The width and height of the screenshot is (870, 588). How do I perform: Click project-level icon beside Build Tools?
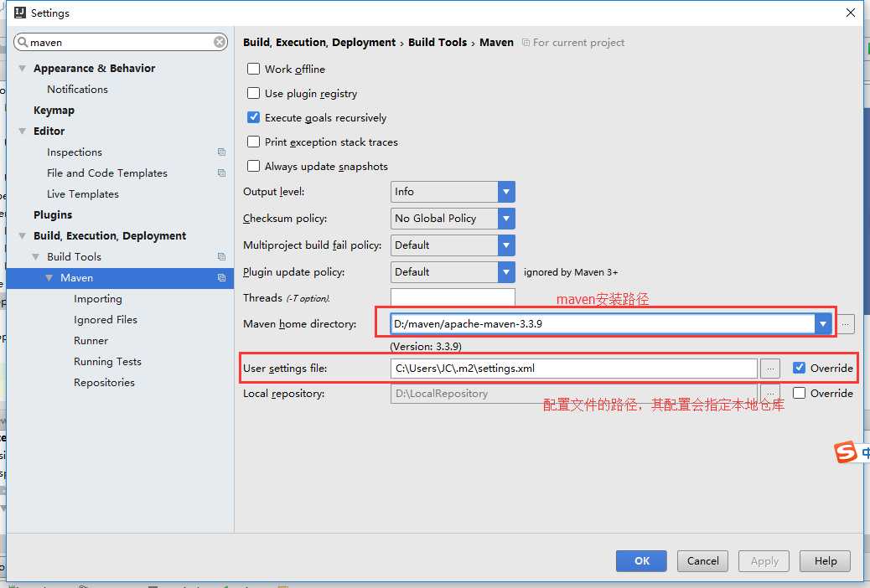click(x=221, y=257)
